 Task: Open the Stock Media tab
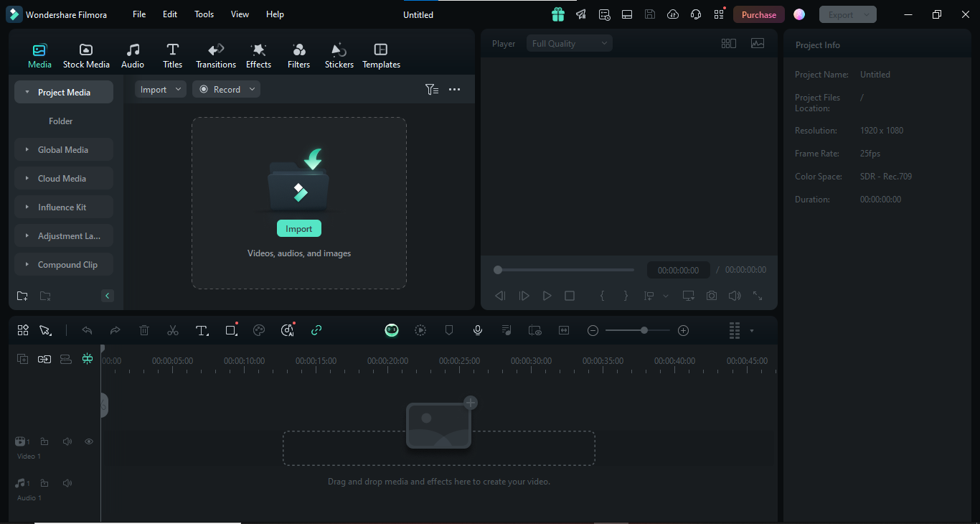pyautogui.click(x=86, y=56)
